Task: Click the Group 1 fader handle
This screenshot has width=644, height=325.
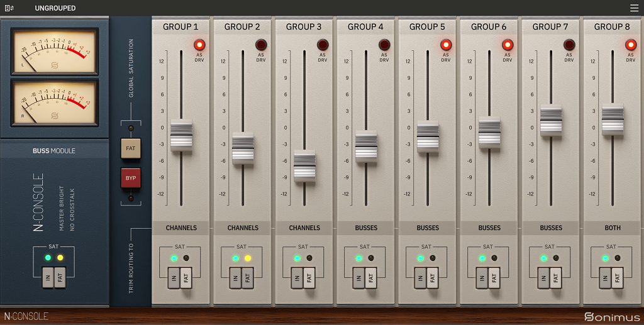Action: 181,135
